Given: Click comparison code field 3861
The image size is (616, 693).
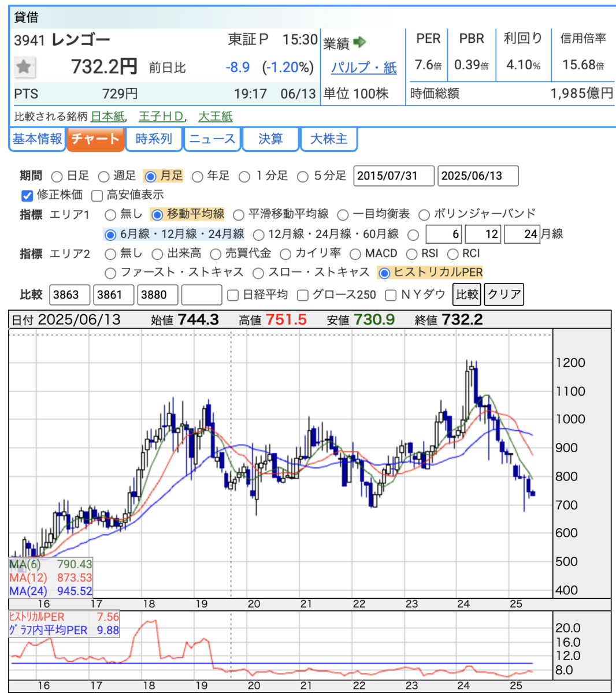Looking at the screenshot, I should click(113, 295).
